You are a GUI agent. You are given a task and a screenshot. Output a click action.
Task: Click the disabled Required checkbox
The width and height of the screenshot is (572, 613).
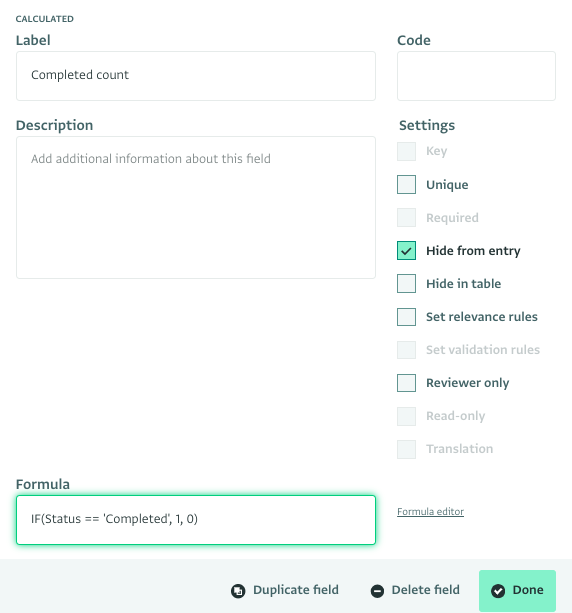[406, 217]
